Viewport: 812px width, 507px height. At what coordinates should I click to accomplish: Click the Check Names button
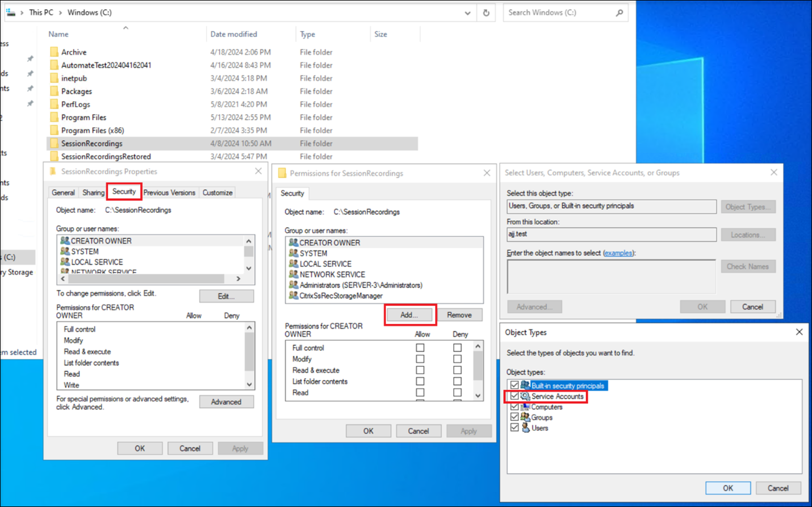748,266
